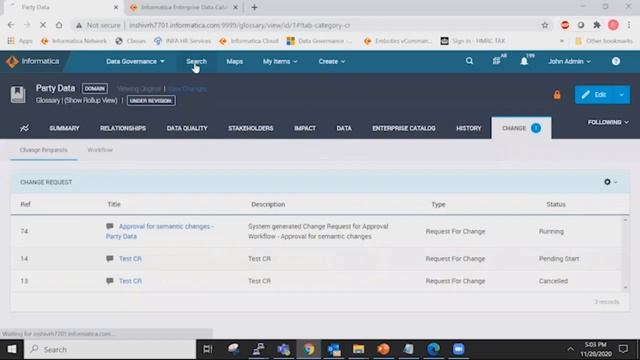The height and width of the screenshot is (360, 640).
Task: Open John Admin user menu
Action: click(569, 62)
